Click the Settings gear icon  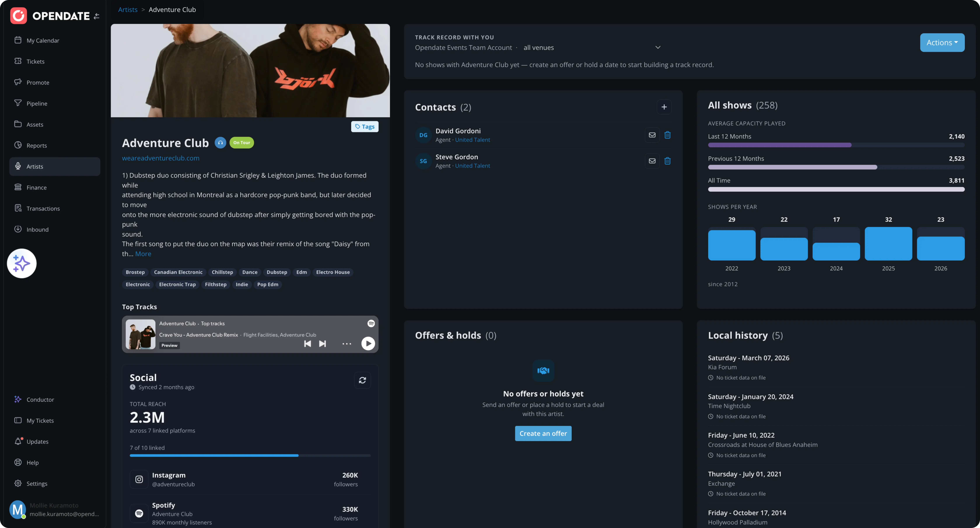click(18, 483)
